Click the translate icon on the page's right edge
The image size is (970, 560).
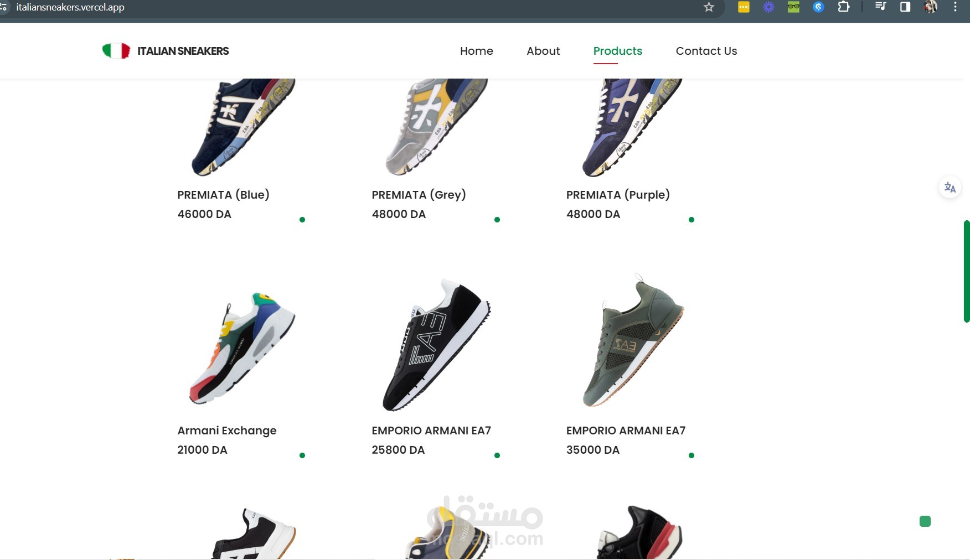click(x=950, y=188)
